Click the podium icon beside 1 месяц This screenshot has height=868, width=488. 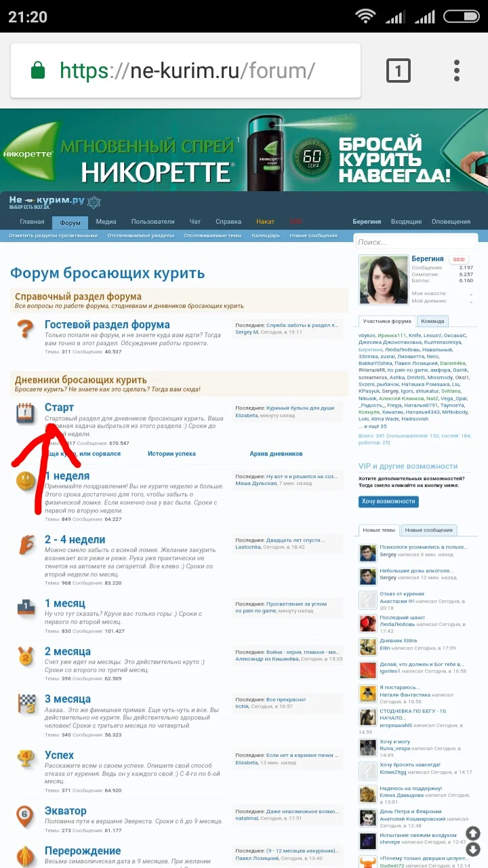click(x=25, y=607)
